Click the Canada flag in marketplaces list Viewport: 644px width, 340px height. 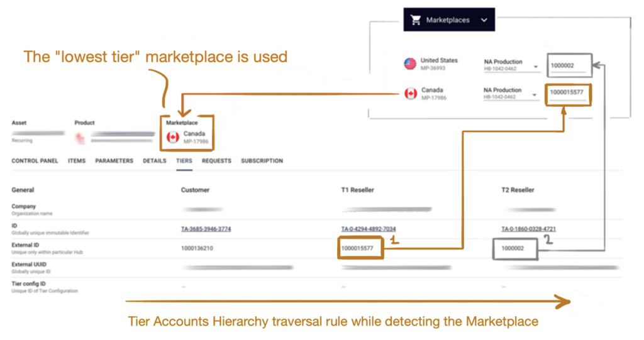(x=411, y=94)
